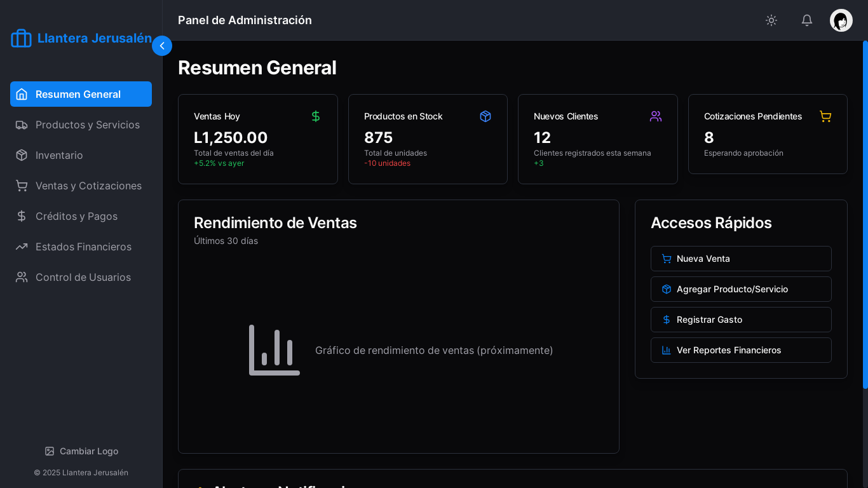Click Agregar Producto/Servicio
This screenshot has width=868, height=488.
741,289
